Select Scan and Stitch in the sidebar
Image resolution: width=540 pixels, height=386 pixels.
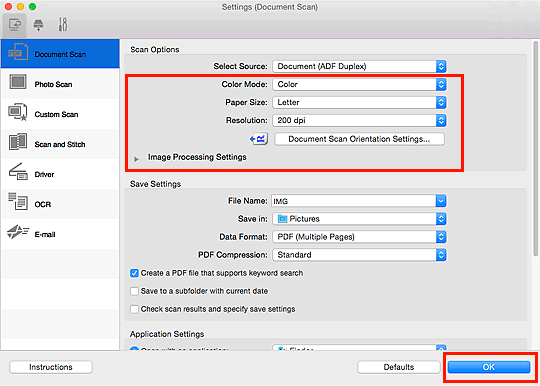60,144
